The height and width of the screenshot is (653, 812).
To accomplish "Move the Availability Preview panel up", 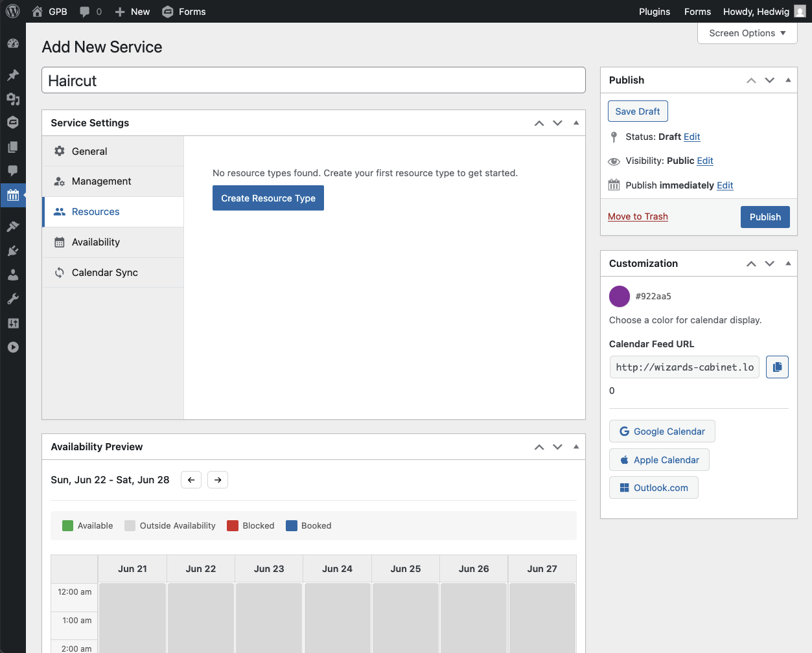I will 539,447.
